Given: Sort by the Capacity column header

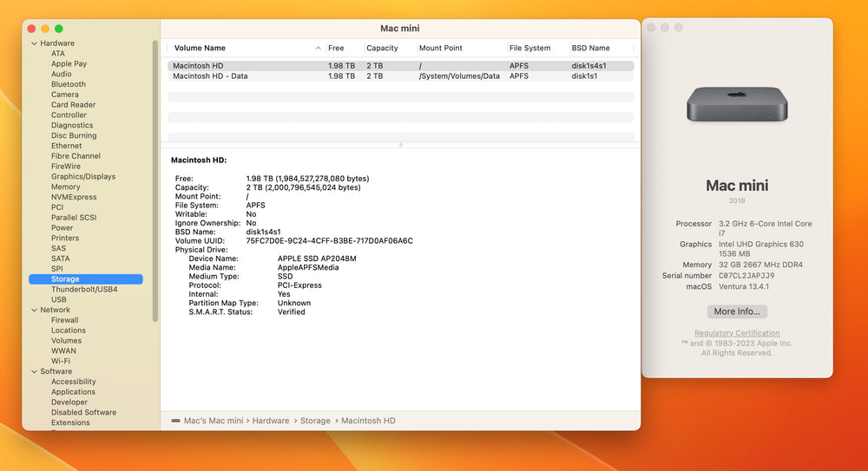Looking at the screenshot, I should point(382,49).
